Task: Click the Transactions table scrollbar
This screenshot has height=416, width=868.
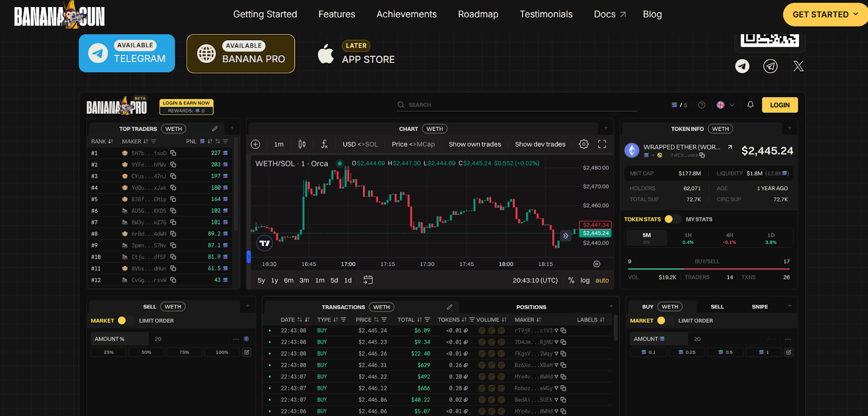Action: [x=615, y=328]
